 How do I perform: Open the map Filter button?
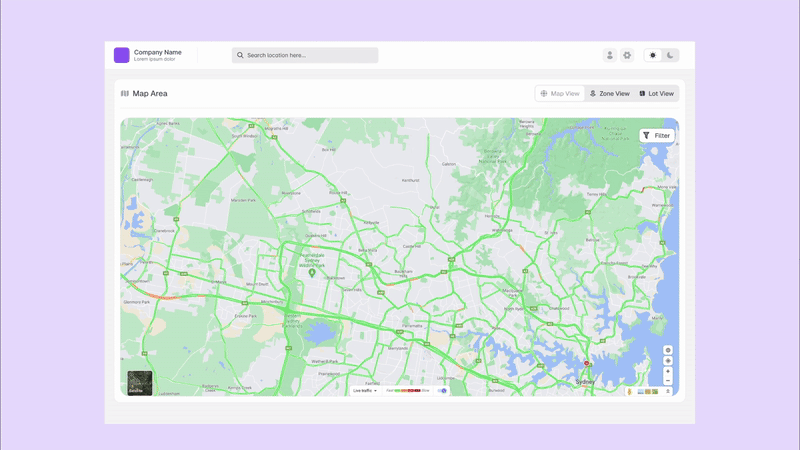point(657,136)
